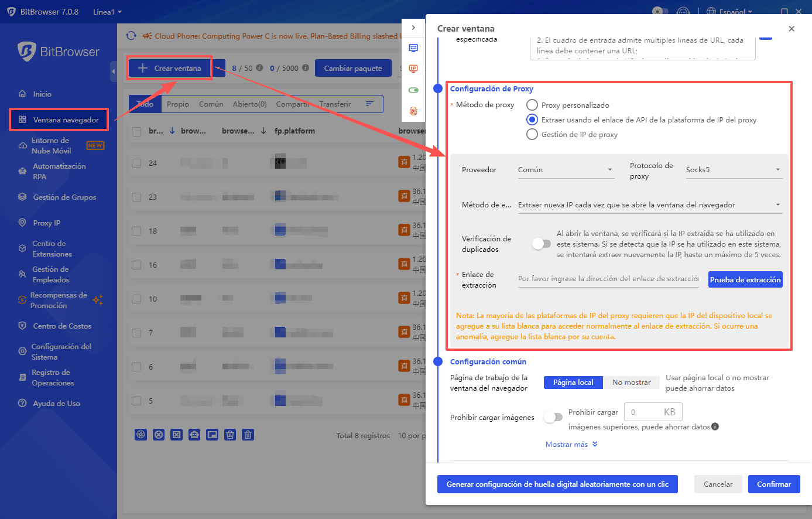Click the blue display settings icon in dialog sidebar
812x519 pixels.
[x=413, y=48]
